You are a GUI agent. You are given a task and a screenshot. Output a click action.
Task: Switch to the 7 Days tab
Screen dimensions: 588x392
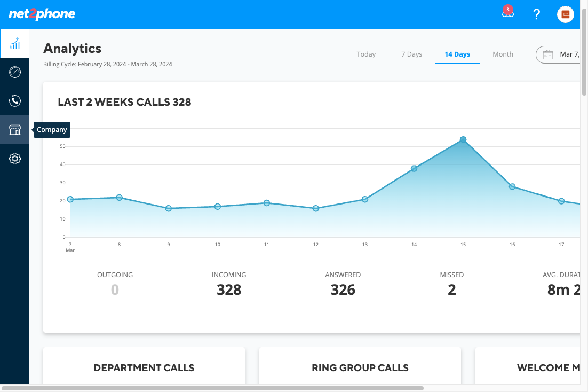pos(411,54)
